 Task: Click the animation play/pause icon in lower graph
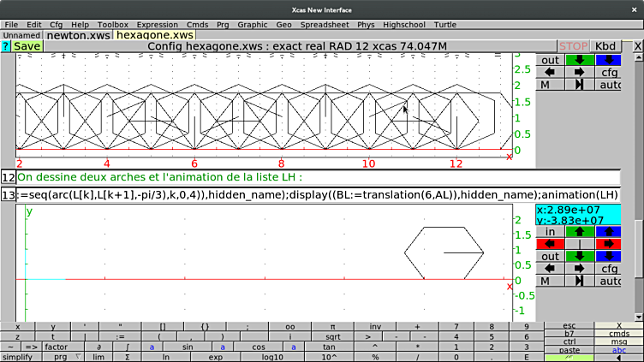click(579, 281)
